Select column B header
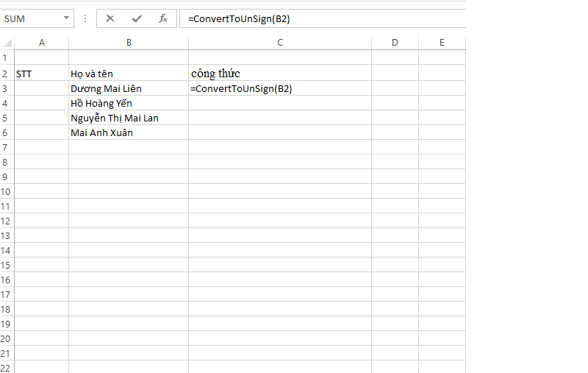Screen dimensions: 588x373 coord(129,43)
